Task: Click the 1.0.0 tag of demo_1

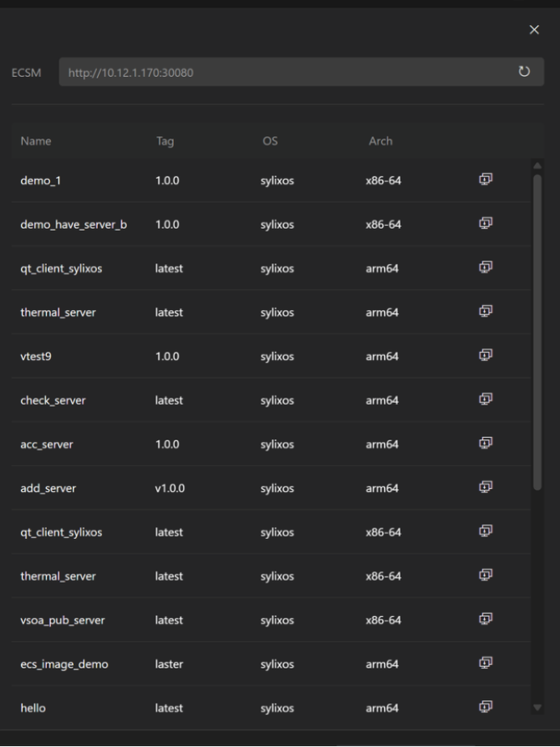Action: [x=168, y=180]
